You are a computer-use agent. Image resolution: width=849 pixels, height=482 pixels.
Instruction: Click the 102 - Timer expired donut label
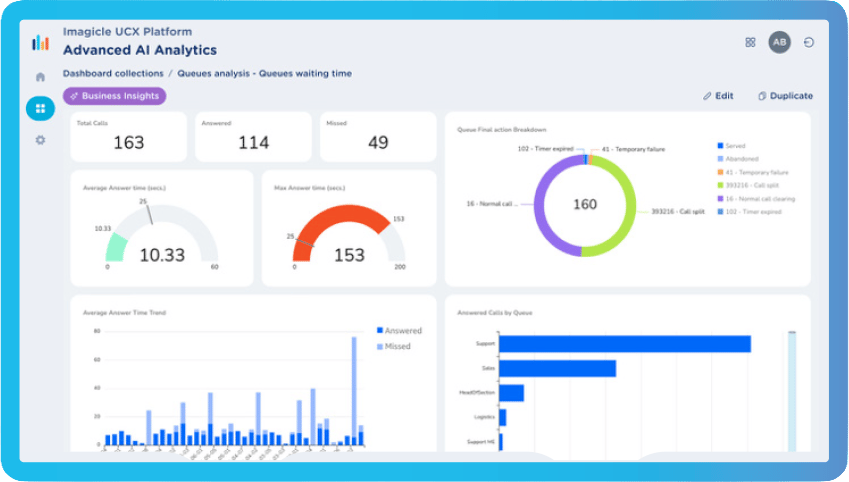545,148
